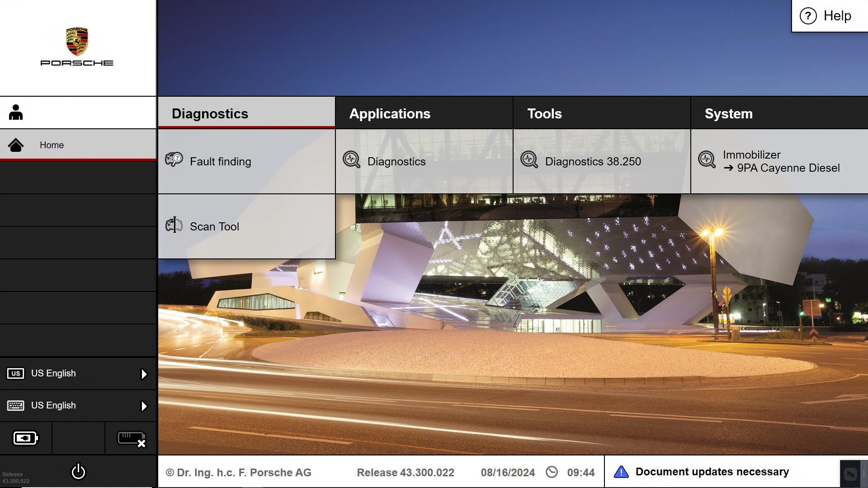Viewport: 868px width, 488px height.
Task: Switch to the Tools tab
Action: (602, 113)
